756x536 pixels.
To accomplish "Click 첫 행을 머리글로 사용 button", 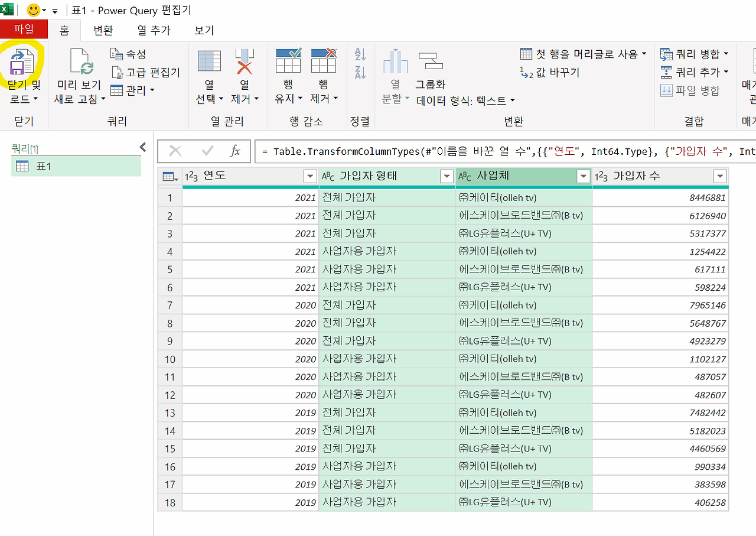I will click(x=583, y=54).
